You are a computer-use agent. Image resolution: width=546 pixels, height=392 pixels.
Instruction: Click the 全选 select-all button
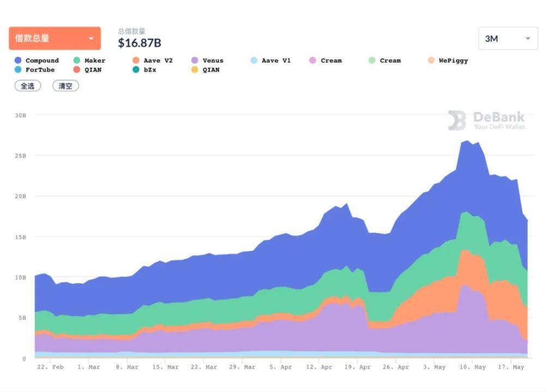[x=28, y=86]
